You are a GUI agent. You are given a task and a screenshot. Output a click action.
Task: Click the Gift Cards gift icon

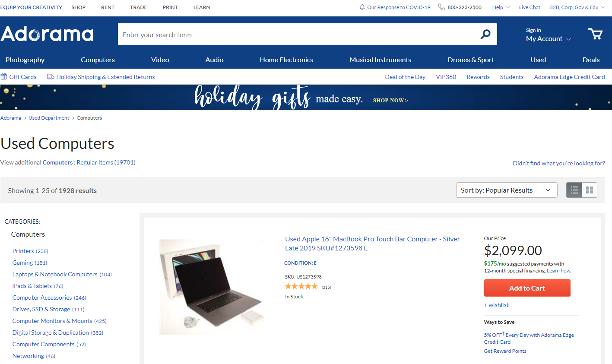[x=4, y=76]
